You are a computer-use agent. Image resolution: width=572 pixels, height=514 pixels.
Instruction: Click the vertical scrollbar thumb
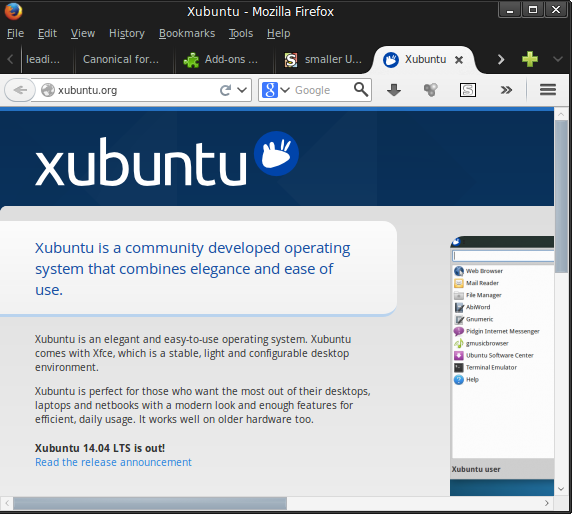click(561, 196)
